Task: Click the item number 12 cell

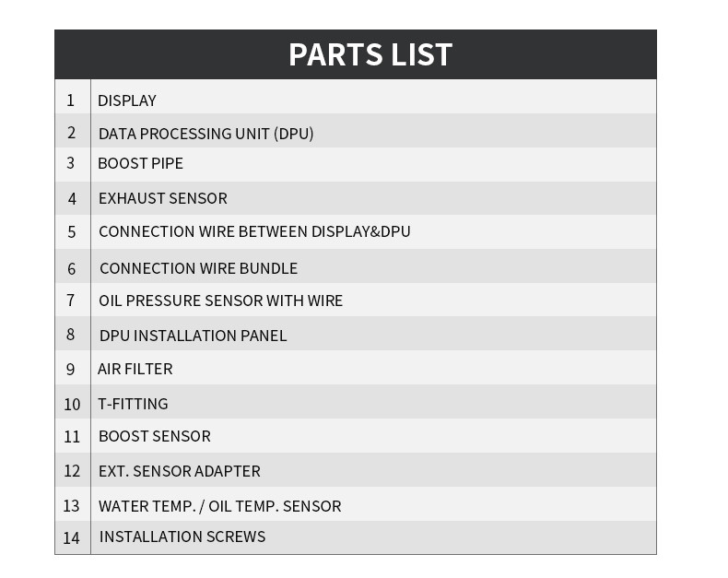Action: [73, 470]
